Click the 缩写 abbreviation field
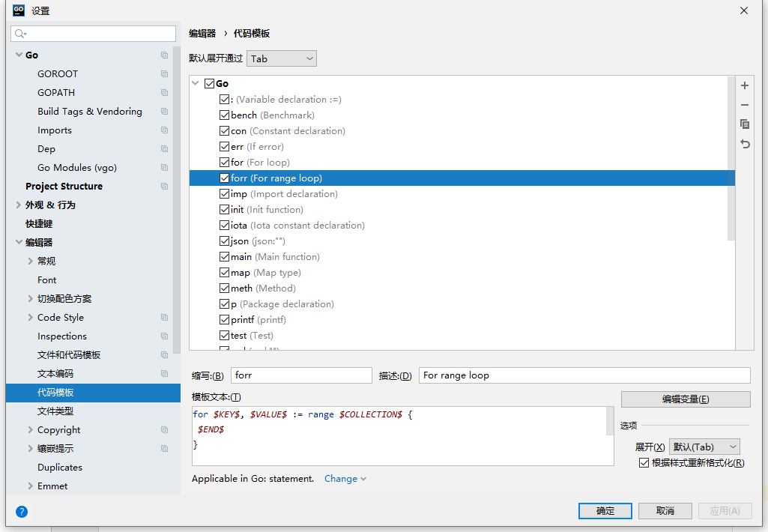The width and height of the screenshot is (768, 532). tap(301, 375)
